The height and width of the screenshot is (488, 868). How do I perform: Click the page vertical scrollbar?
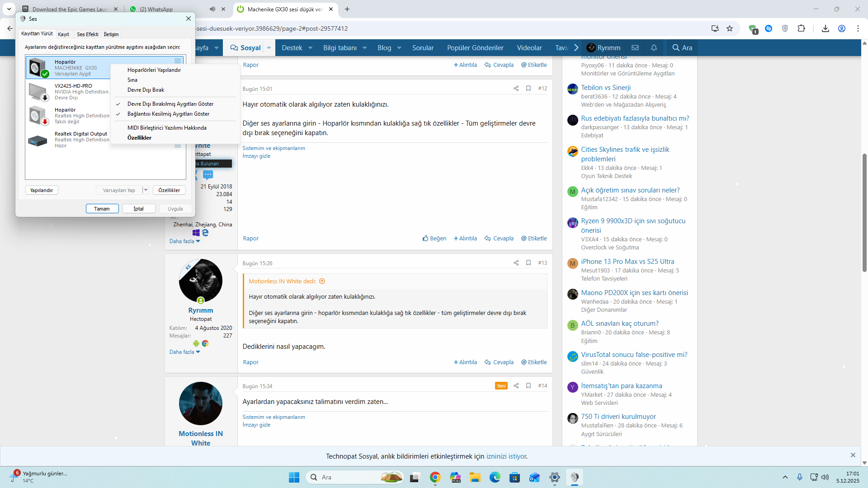[864, 212]
